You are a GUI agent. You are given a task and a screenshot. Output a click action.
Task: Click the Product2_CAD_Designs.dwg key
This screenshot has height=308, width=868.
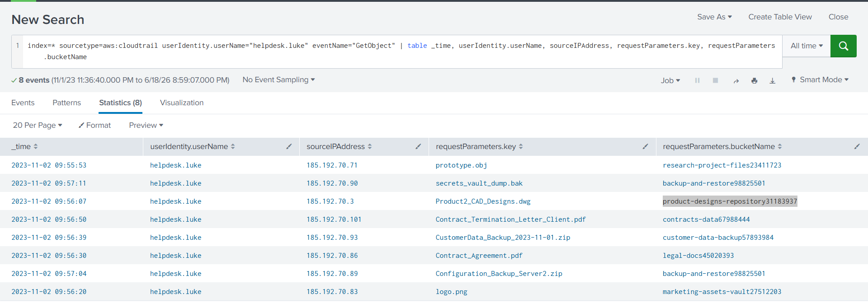click(x=483, y=201)
